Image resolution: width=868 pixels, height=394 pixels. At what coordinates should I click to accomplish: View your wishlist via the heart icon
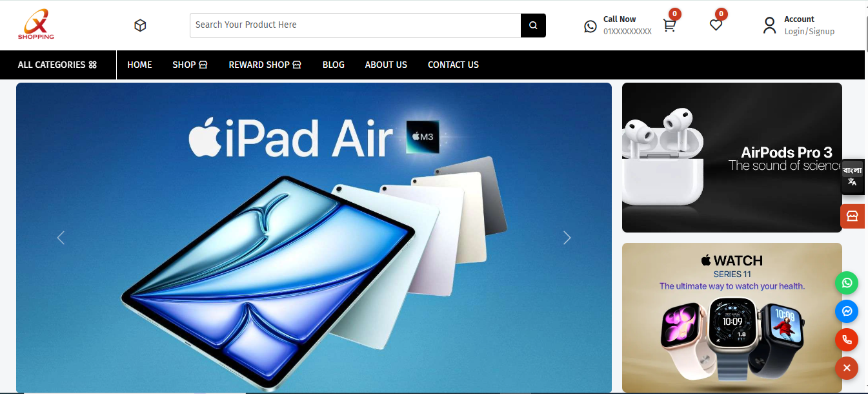pyautogui.click(x=715, y=25)
